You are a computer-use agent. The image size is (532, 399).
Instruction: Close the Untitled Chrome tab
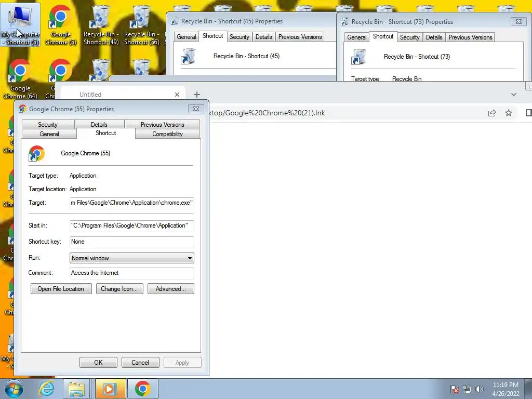(177, 95)
